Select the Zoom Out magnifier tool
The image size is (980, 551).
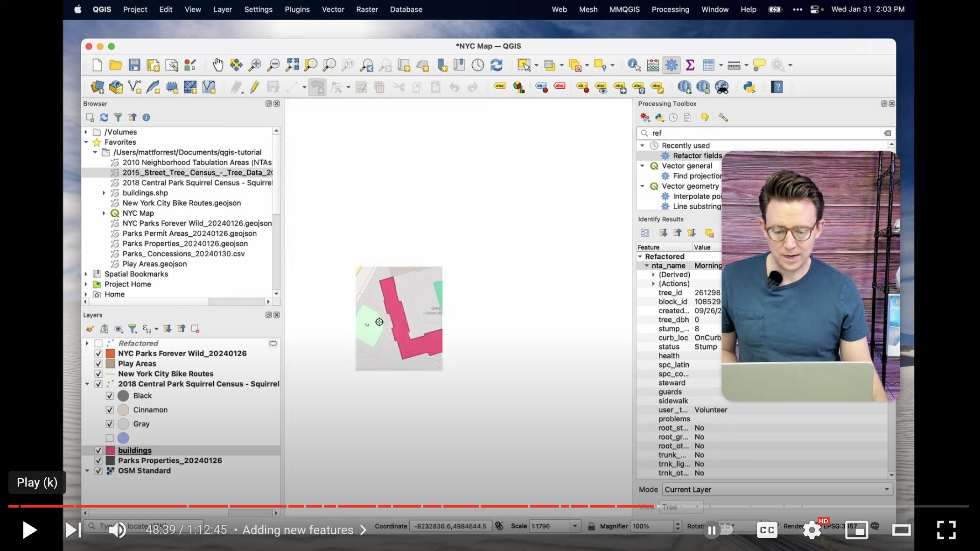coord(273,65)
